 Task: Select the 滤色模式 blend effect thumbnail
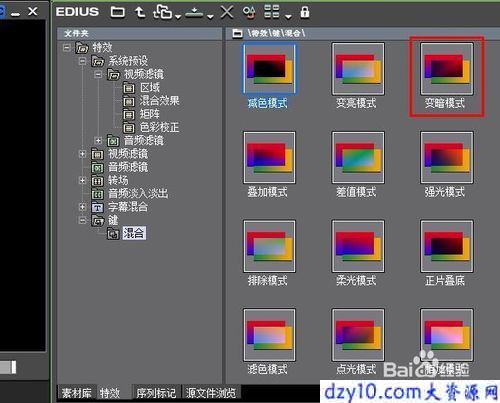coord(269,335)
